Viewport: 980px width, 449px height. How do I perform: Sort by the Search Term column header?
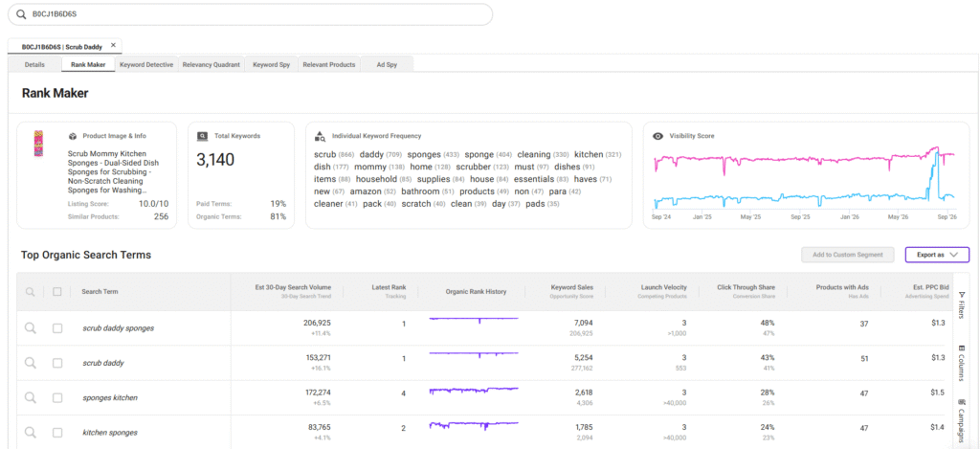100,291
